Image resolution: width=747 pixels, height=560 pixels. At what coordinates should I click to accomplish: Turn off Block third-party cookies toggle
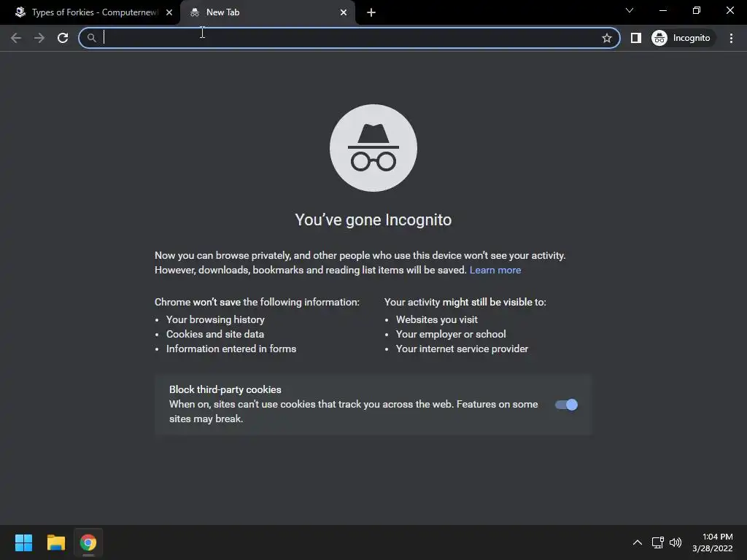coord(566,405)
